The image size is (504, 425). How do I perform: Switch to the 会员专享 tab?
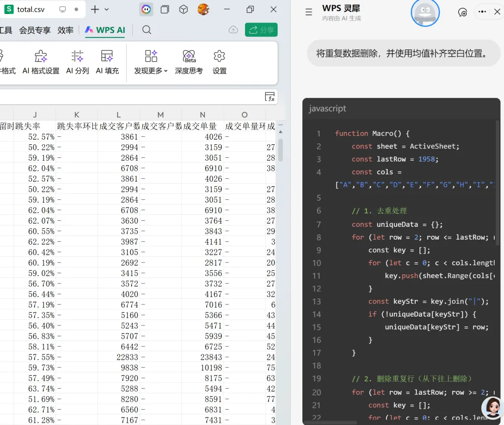tap(35, 30)
